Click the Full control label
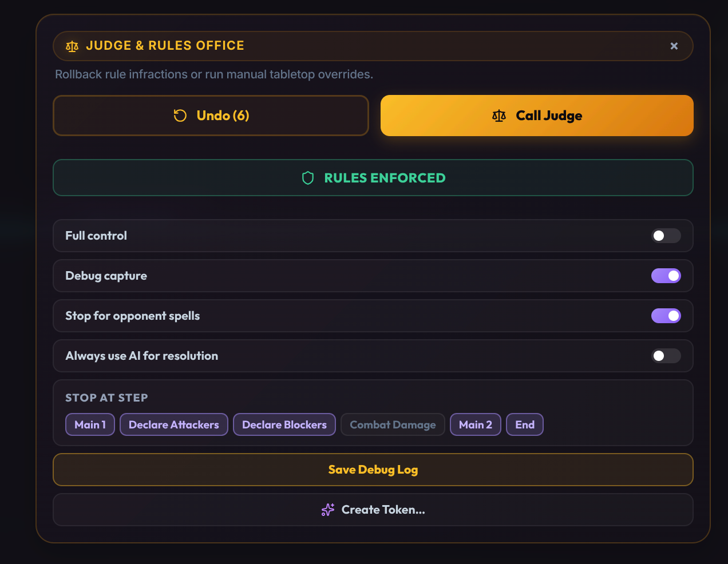The width and height of the screenshot is (728, 564). point(96,236)
